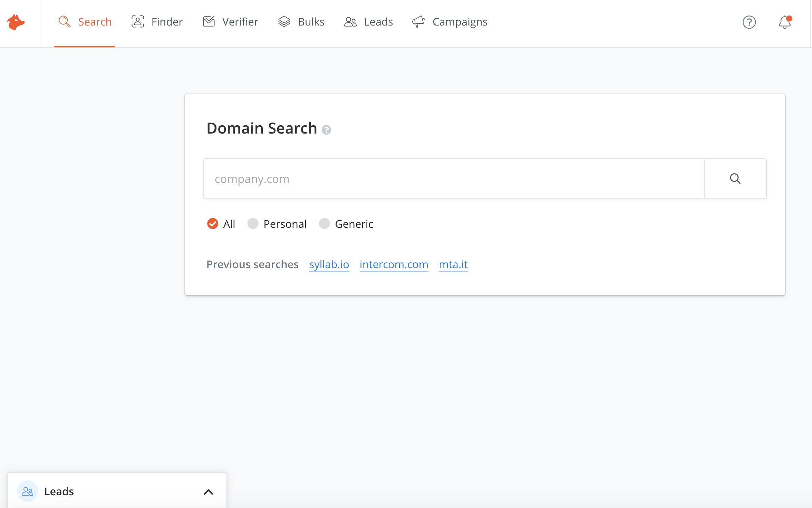Select the All email type option
Image resolution: width=812 pixels, height=508 pixels.
(213, 224)
